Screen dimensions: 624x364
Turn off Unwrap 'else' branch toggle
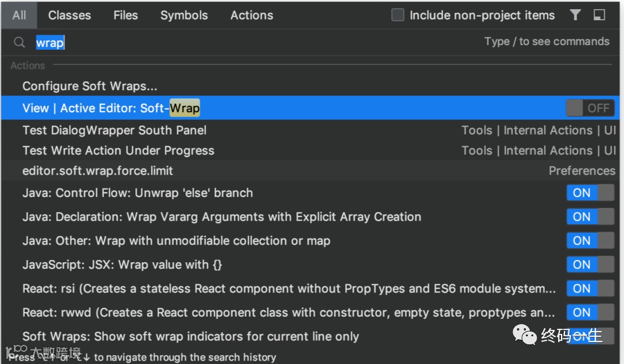pyautogui.click(x=589, y=193)
